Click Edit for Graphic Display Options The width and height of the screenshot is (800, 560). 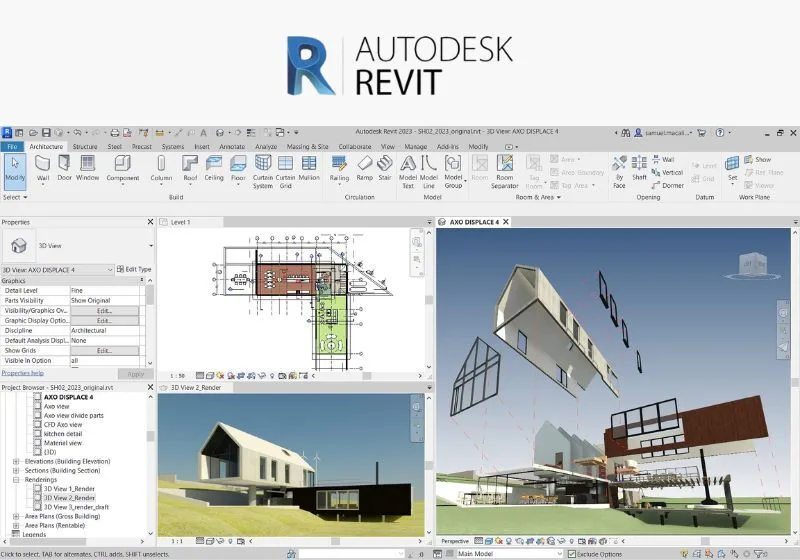click(x=105, y=321)
